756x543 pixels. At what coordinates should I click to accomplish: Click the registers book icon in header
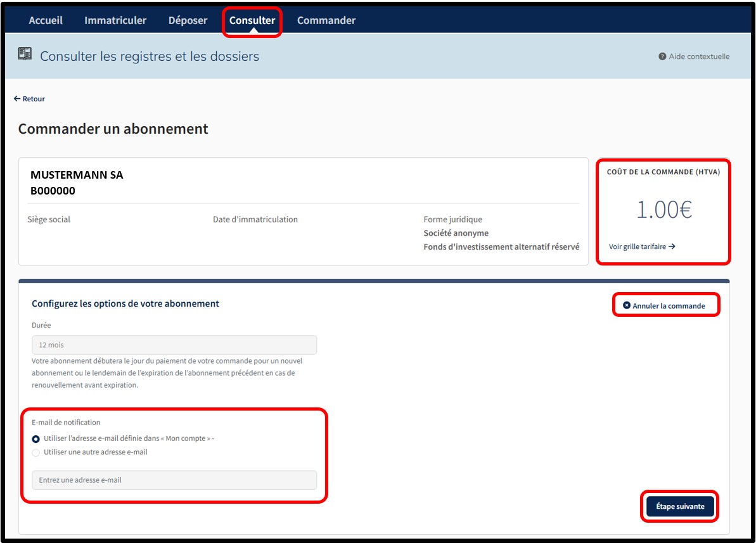25,54
